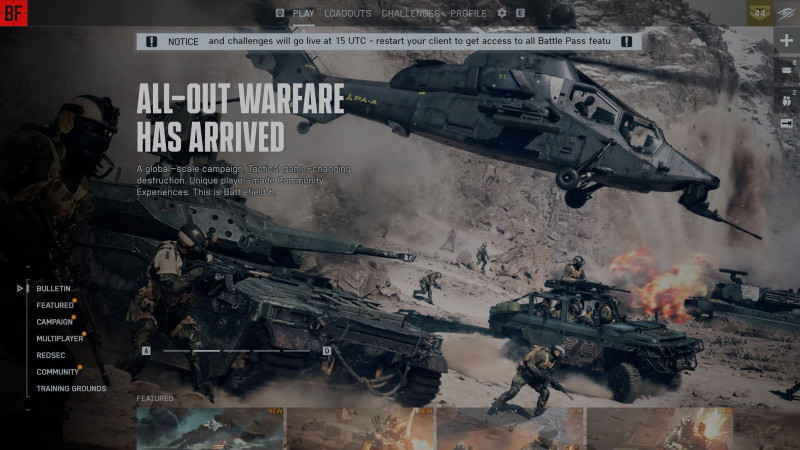800x450 pixels.
Task: Click the E key prompt after settings
Action: pyautogui.click(x=520, y=13)
